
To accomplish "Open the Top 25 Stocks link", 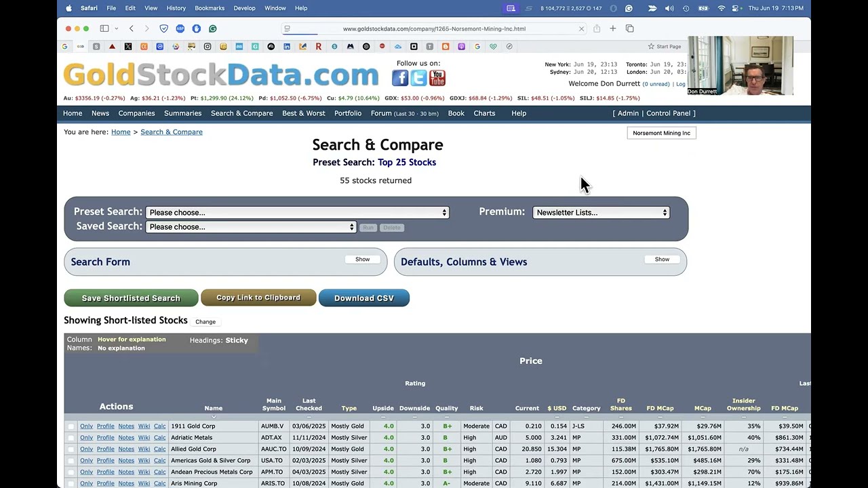I will tap(407, 162).
